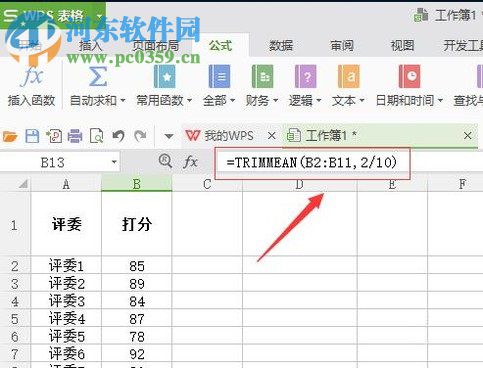Close the 我的WPS tab
The height and width of the screenshot is (368, 483).
pos(272,136)
